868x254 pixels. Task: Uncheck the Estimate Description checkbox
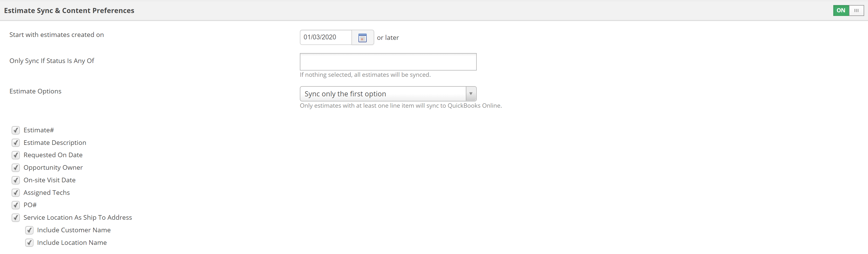(15, 143)
